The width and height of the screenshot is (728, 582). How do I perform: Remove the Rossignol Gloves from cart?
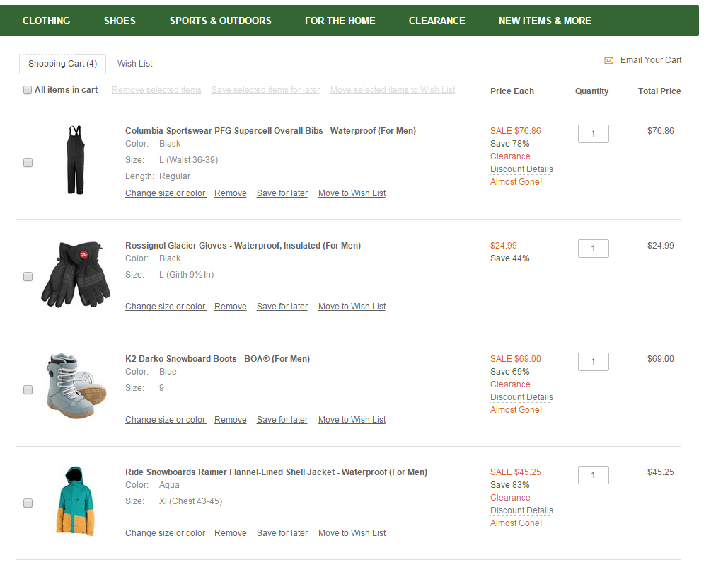[231, 307]
